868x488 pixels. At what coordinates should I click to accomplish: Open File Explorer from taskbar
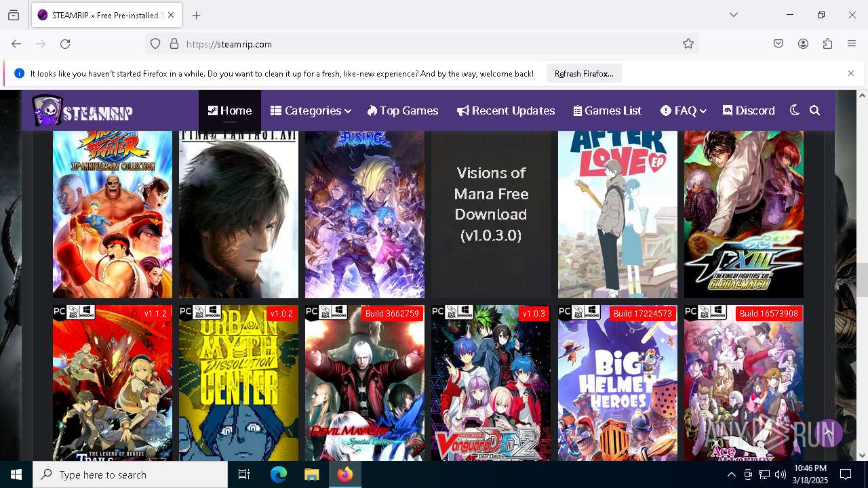311,474
